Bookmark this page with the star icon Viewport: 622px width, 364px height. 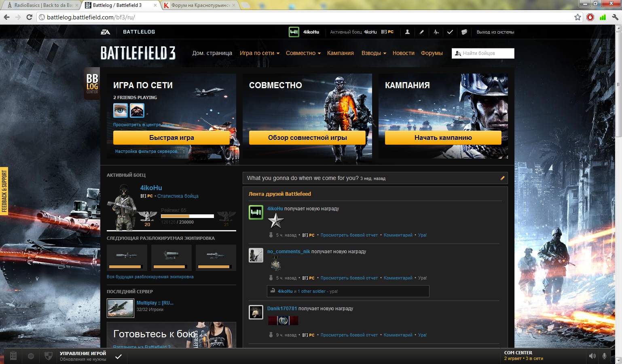[x=578, y=17]
